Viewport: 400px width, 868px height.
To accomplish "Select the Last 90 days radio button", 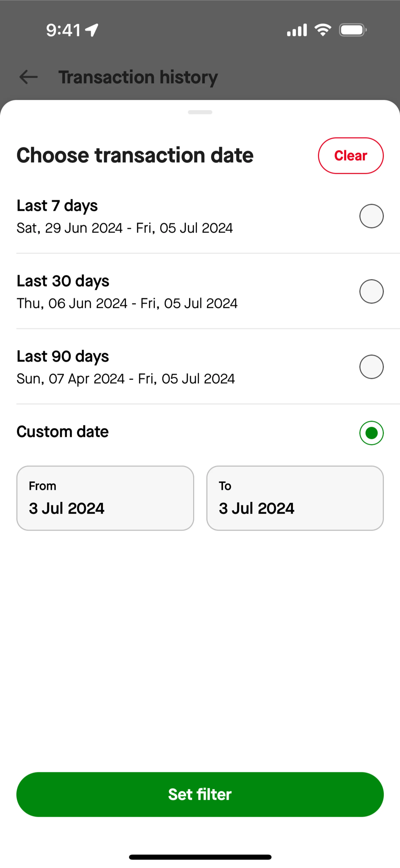I will [371, 367].
